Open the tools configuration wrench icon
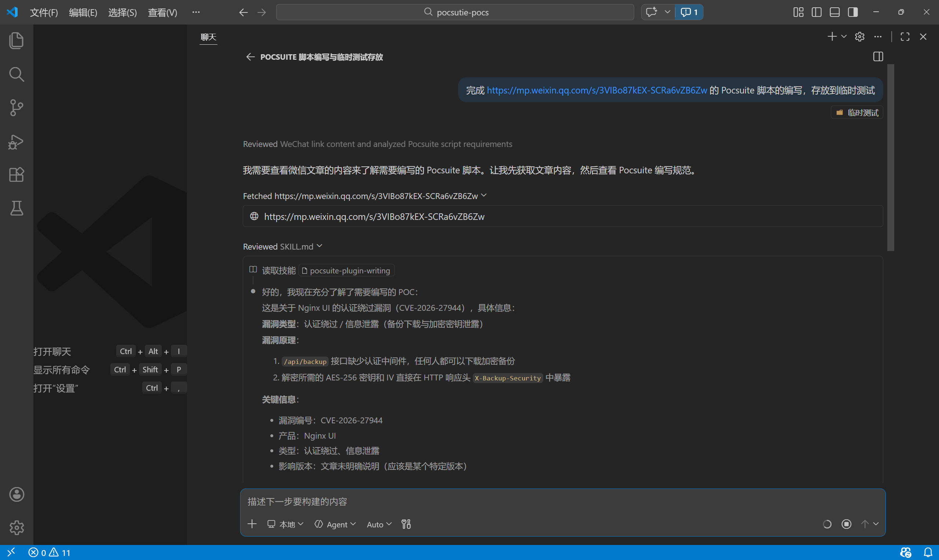The height and width of the screenshot is (560, 939). [x=406, y=524]
